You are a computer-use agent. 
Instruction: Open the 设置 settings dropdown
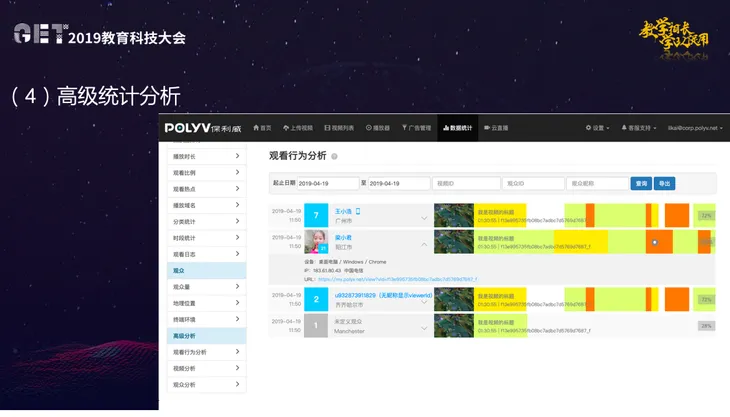[x=597, y=128]
